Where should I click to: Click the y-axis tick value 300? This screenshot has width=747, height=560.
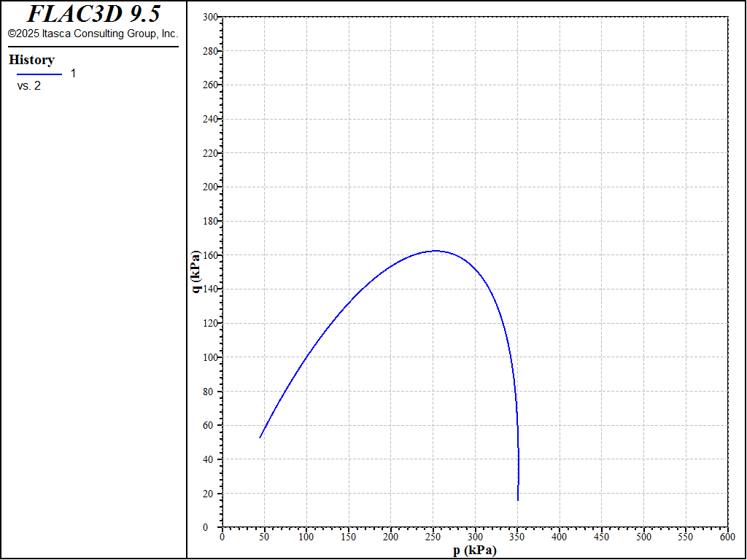(x=210, y=17)
